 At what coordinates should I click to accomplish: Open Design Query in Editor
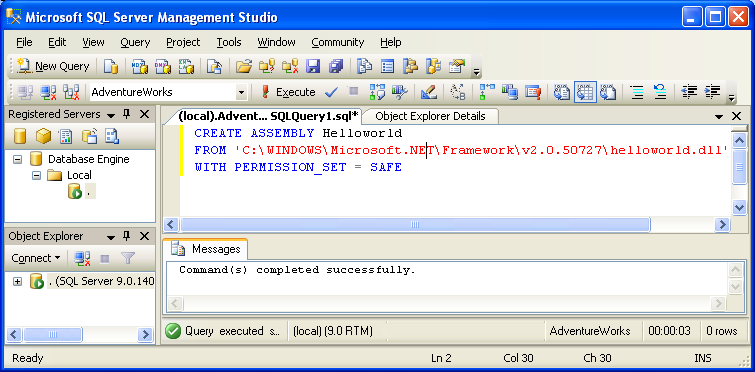click(x=429, y=92)
